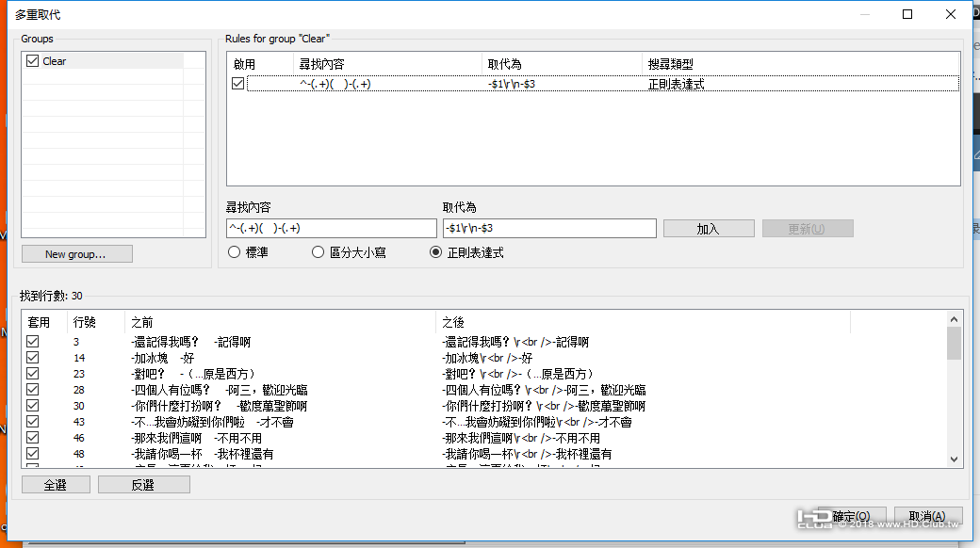Click the 加入 button

pyautogui.click(x=709, y=229)
